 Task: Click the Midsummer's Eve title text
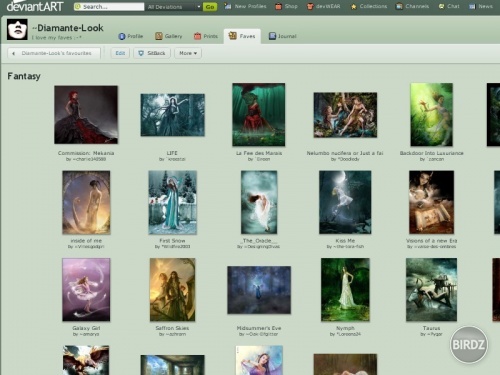pos(259,328)
